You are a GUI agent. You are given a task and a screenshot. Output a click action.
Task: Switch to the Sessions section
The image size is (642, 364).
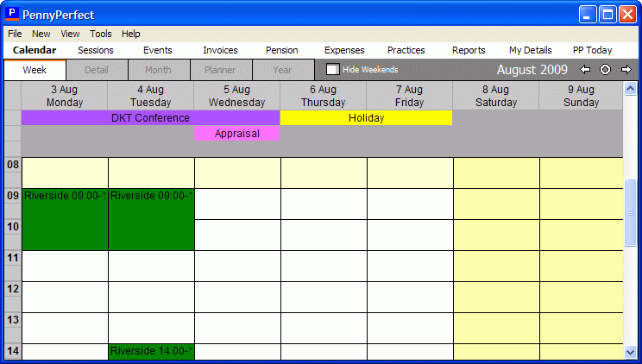click(x=96, y=50)
